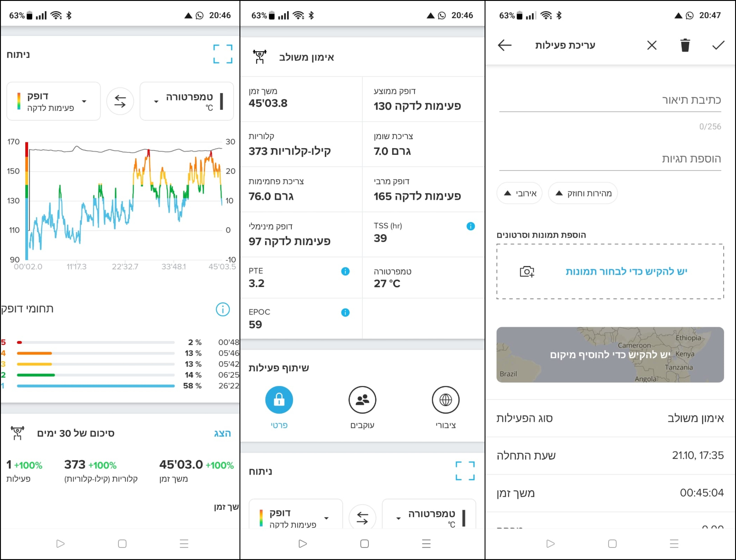The width and height of the screenshot is (736, 560).
Task: Tap the PTE info icon
Action: click(345, 271)
